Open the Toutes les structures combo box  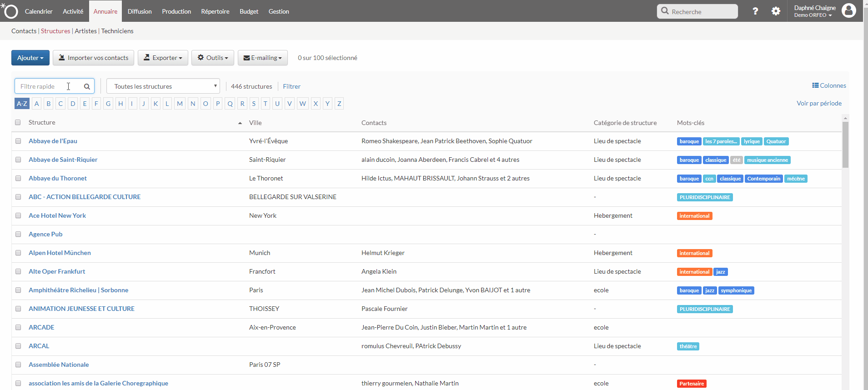coord(163,86)
